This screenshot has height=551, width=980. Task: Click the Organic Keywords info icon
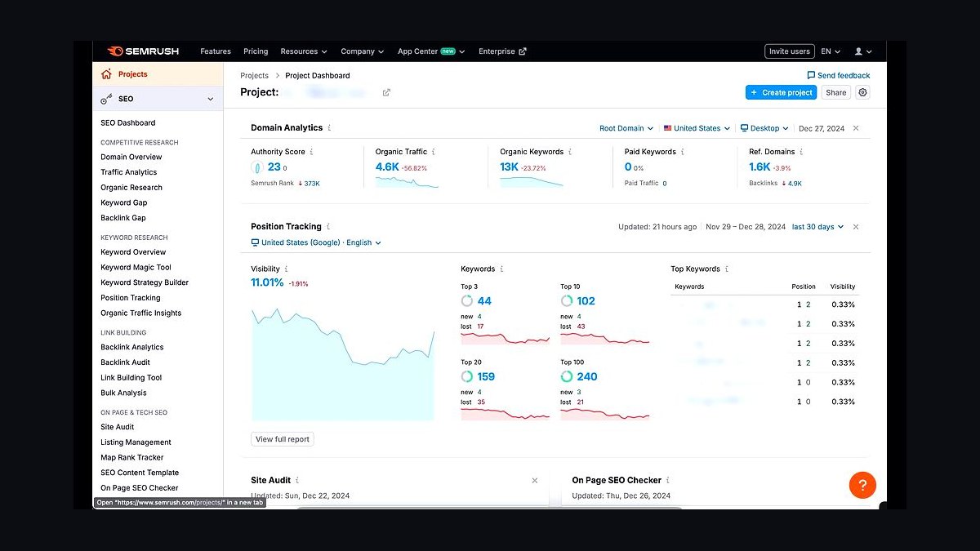(x=569, y=152)
